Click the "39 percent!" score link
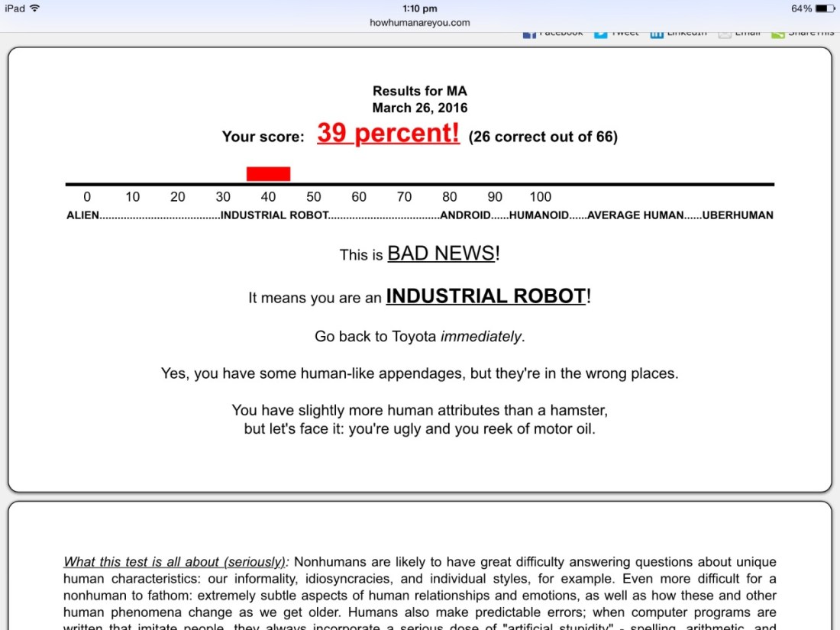The image size is (840, 630). 388,134
